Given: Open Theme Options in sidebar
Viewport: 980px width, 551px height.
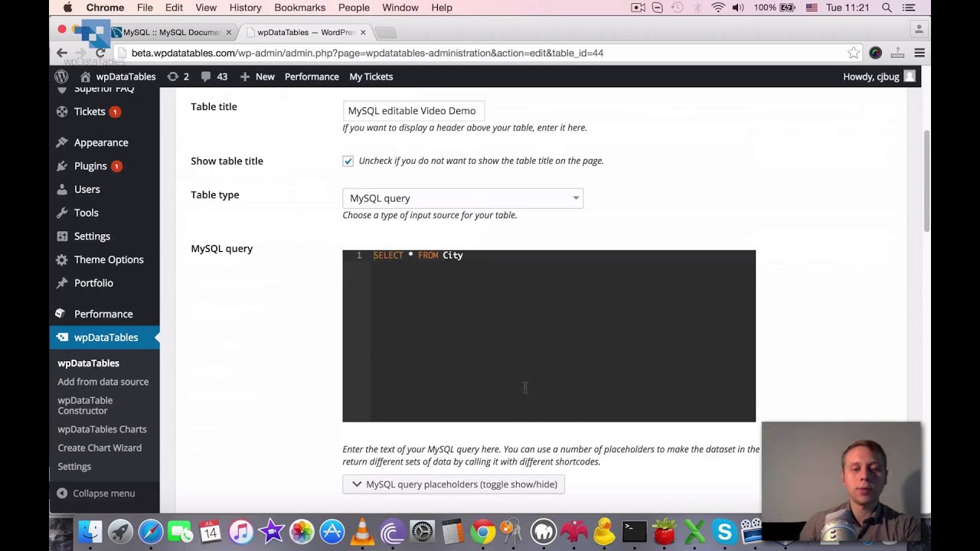Looking at the screenshot, I should click(109, 259).
